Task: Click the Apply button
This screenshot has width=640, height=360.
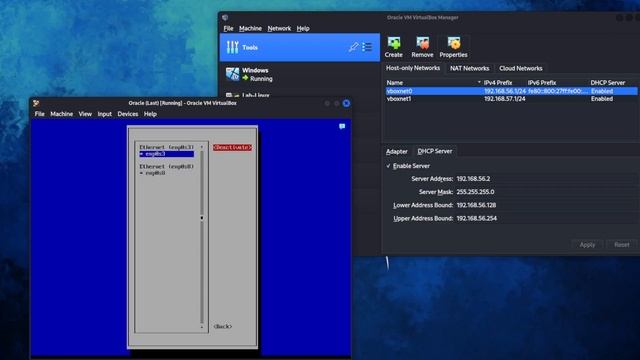Action: point(587,245)
